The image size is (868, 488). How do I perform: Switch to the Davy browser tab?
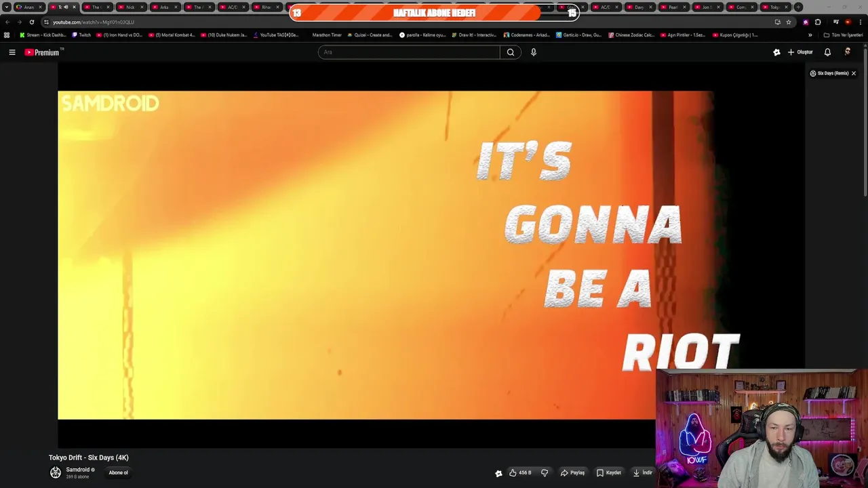[639, 7]
